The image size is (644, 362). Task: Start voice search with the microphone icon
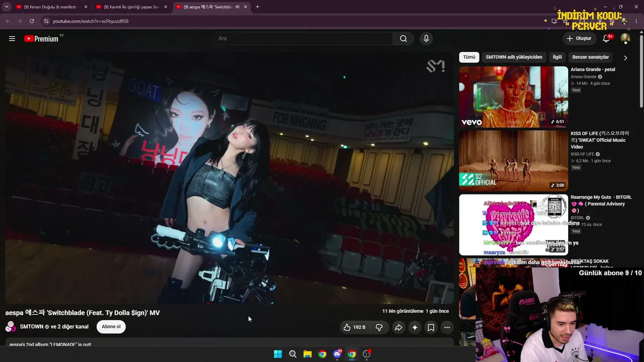point(426,39)
